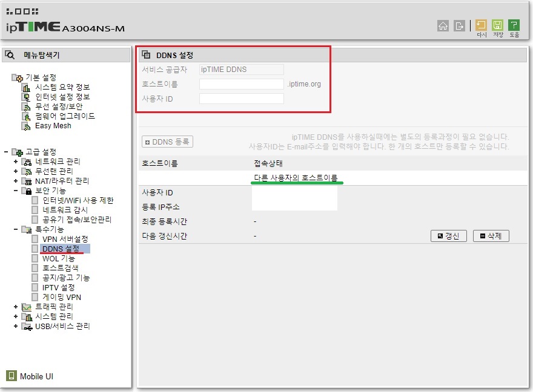This screenshot has width=533, height=392.
Task: Open 시스템 요약 정보 page
Action: coord(62,87)
